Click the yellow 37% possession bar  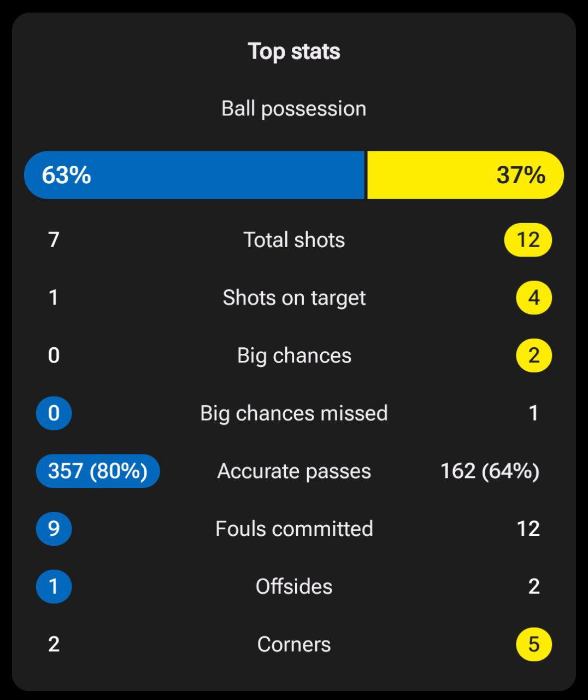[x=466, y=175]
